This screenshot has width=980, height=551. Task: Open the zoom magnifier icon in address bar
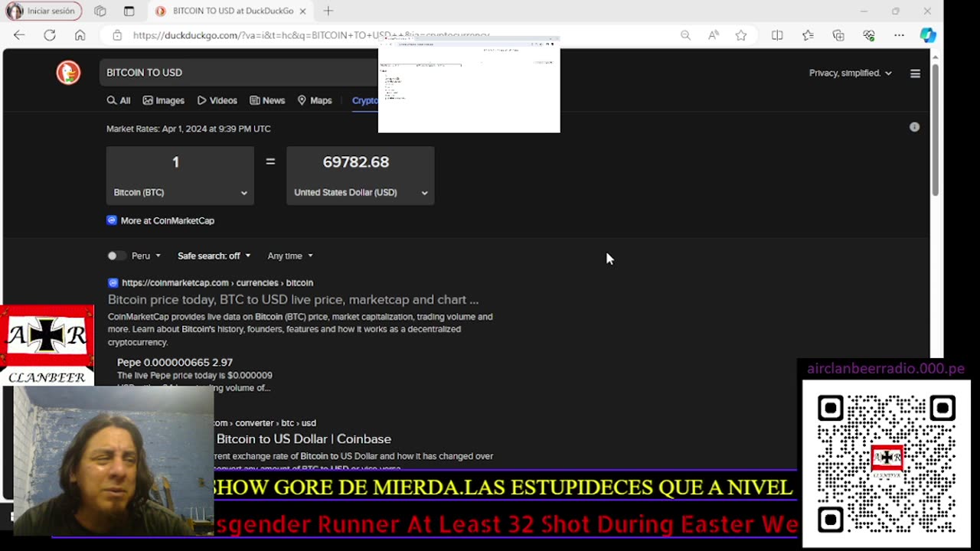click(x=685, y=35)
